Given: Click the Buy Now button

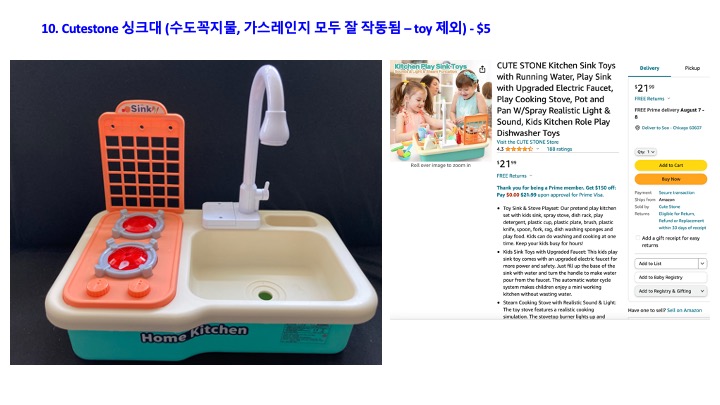Looking at the screenshot, I should [671, 179].
